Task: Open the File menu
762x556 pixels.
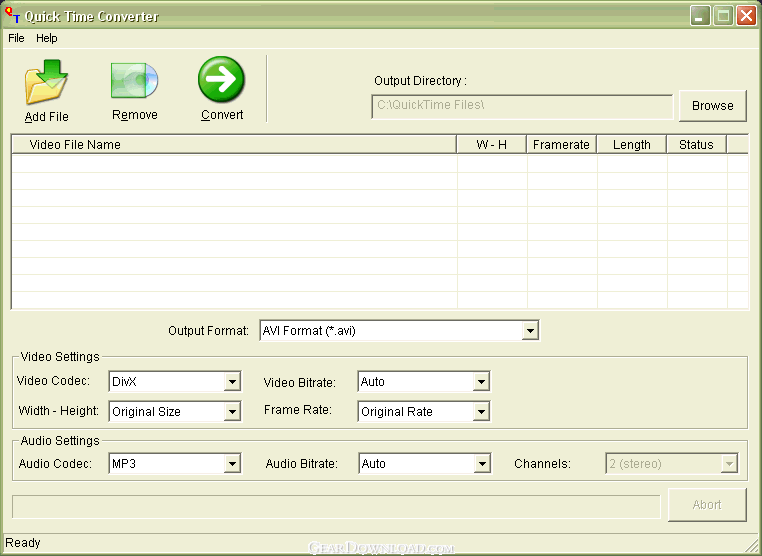Action: point(16,38)
